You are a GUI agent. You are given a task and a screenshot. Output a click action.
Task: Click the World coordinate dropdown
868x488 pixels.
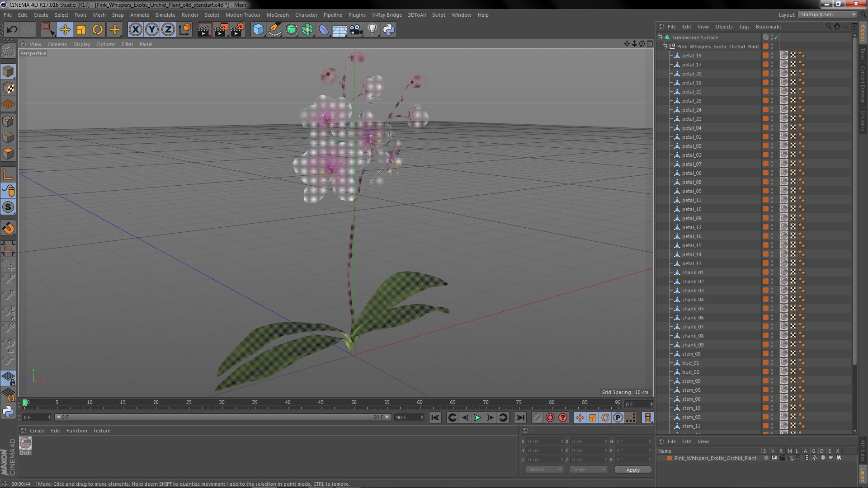point(542,469)
